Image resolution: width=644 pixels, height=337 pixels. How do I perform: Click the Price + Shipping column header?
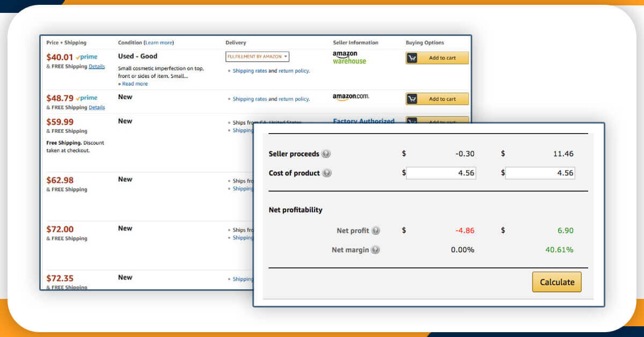tap(66, 43)
